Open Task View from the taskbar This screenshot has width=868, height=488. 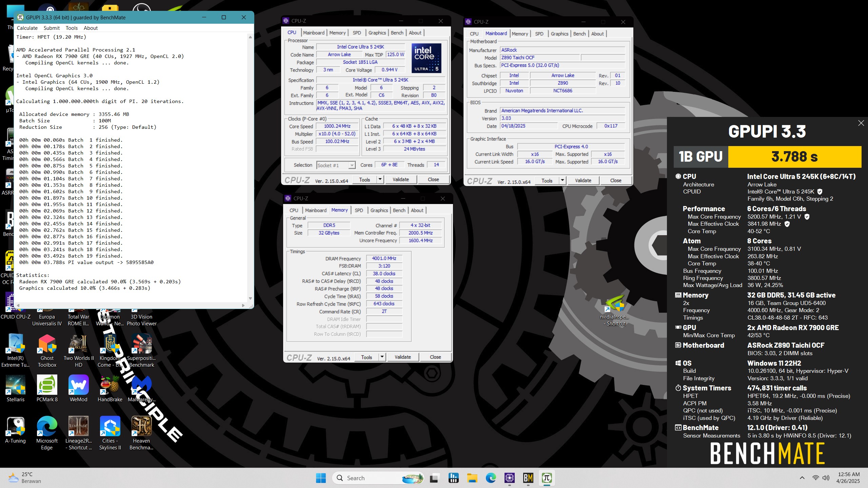pyautogui.click(x=434, y=478)
